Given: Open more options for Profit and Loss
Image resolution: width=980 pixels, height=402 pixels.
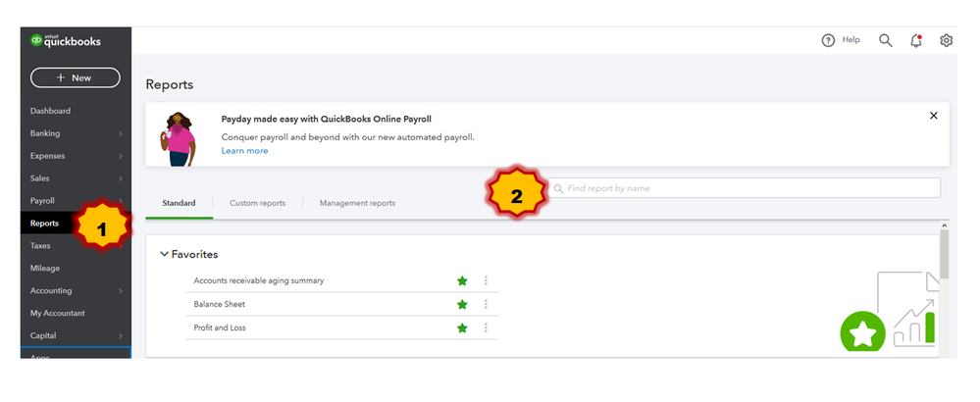Looking at the screenshot, I should point(486,327).
